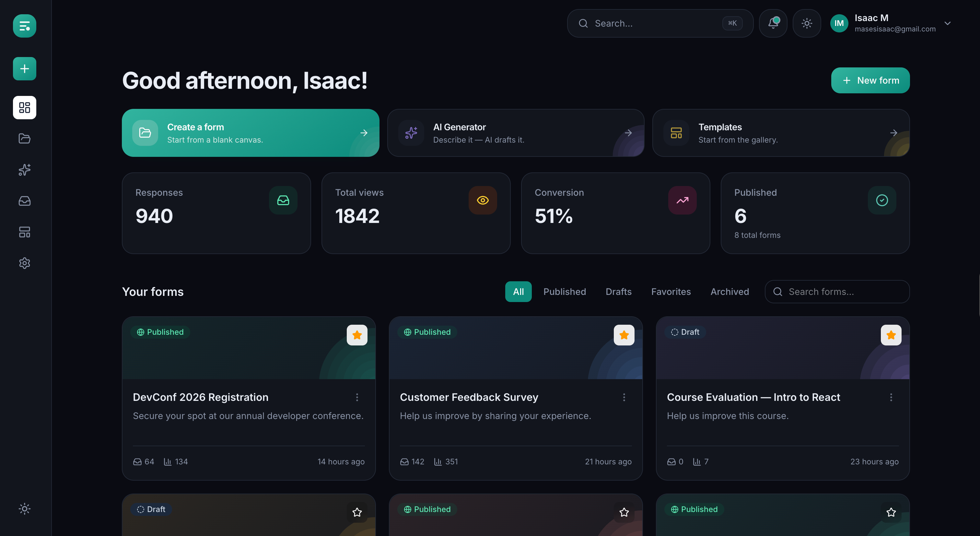The width and height of the screenshot is (980, 536).
Task: Click the 14 hours ago timestamp
Action: point(341,461)
